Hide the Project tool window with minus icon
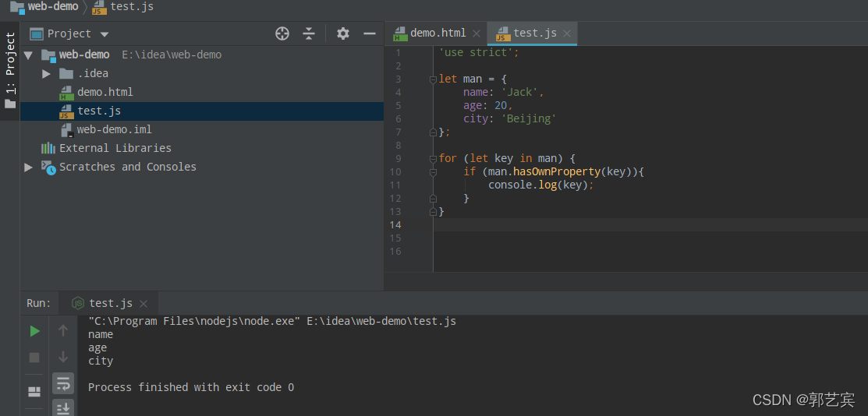 click(x=369, y=33)
